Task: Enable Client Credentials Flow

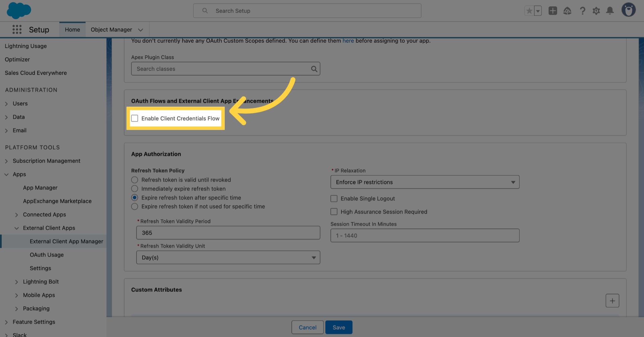Action: point(135,118)
